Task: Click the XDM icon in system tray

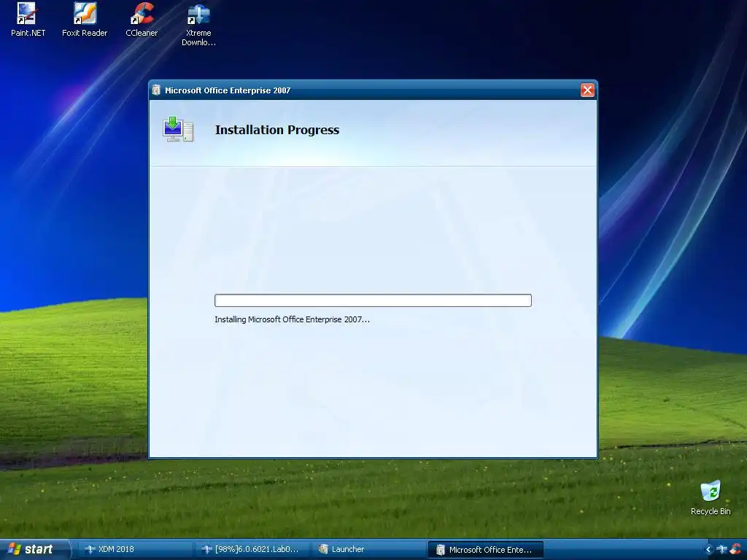Action: pyautogui.click(x=722, y=550)
